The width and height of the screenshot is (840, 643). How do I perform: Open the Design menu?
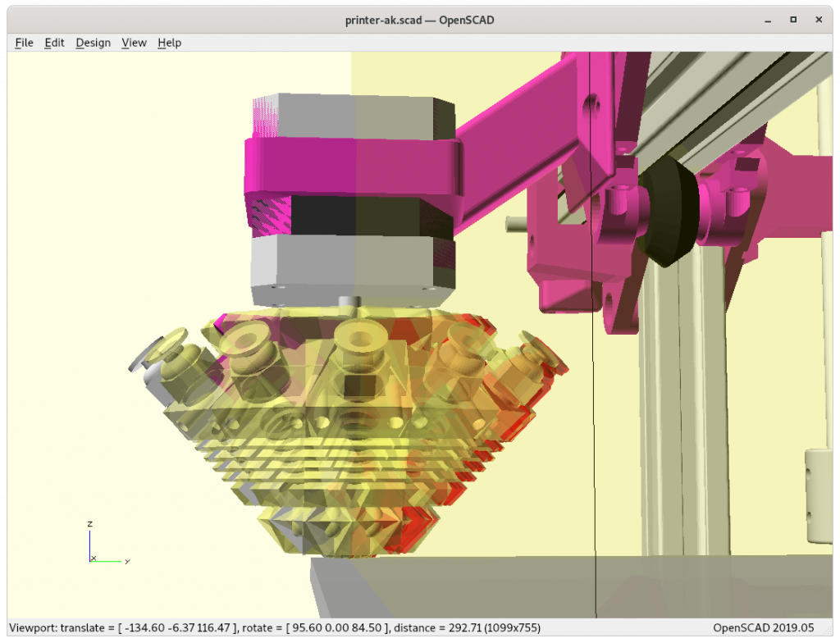pyautogui.click(x=94, y=43)
